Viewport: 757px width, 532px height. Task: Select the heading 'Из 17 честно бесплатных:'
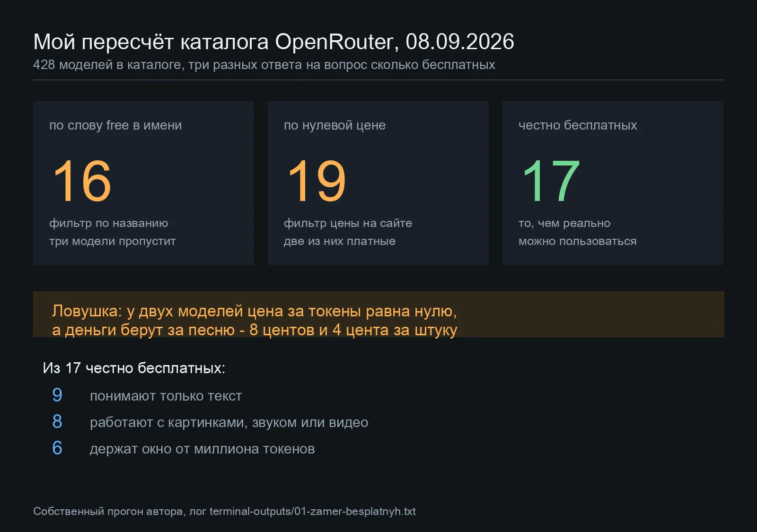click(134, 368)
